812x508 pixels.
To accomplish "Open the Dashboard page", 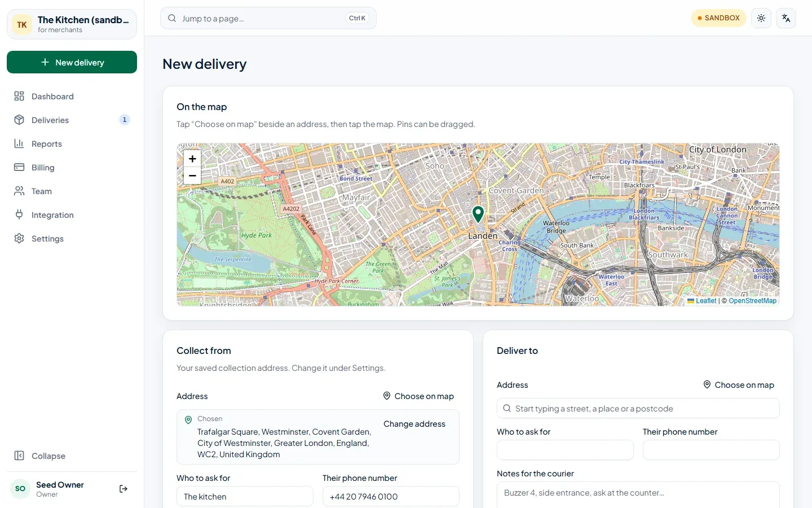I will point(72,97).
